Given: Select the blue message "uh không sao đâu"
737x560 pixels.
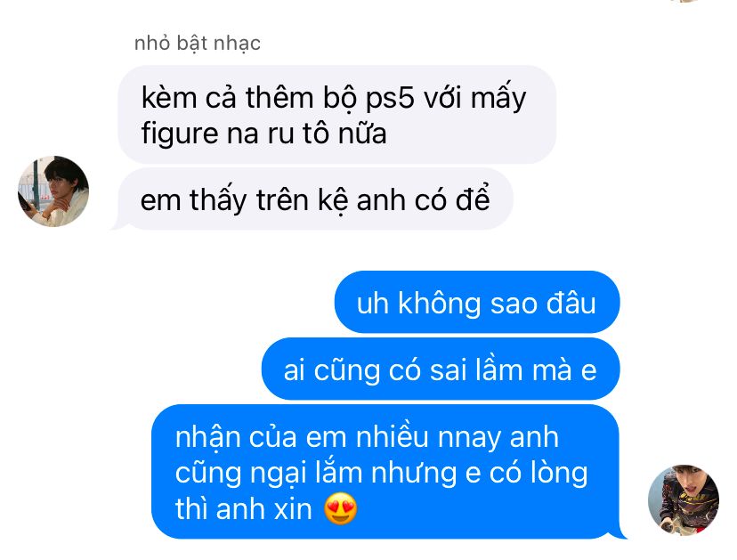Looking at the screenshot, I should click(477, 303).
